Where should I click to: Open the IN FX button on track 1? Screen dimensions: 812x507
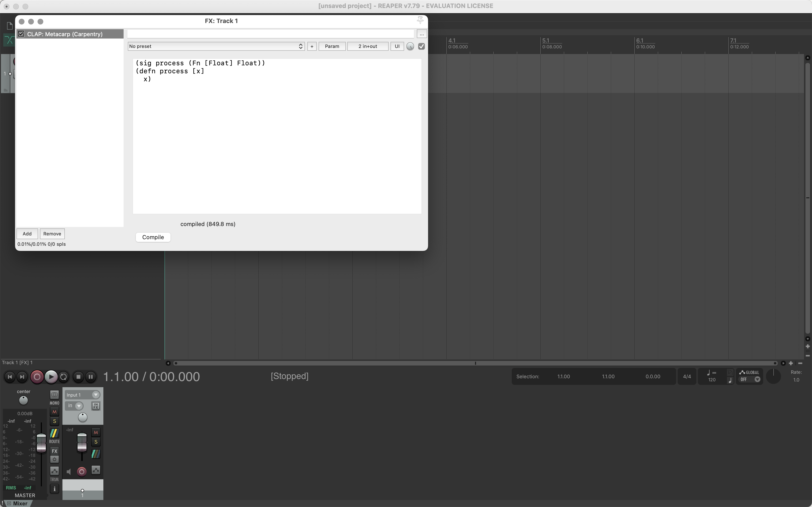point(96,406)
